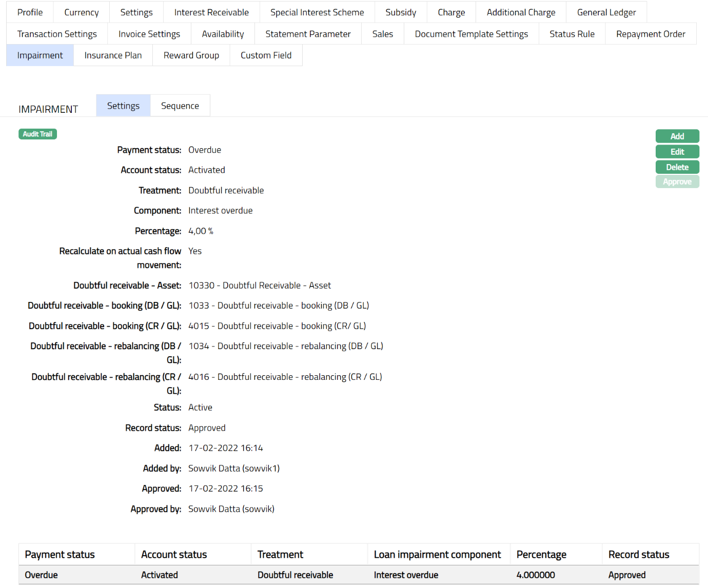Click the green Add button
The image size is (708, 588).
pyautogui.click(x=677, y=136)
